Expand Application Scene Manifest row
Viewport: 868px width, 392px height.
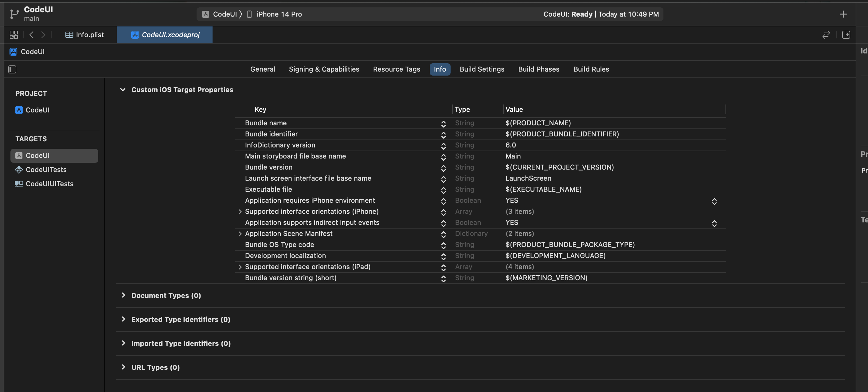[x=240, y=233]
